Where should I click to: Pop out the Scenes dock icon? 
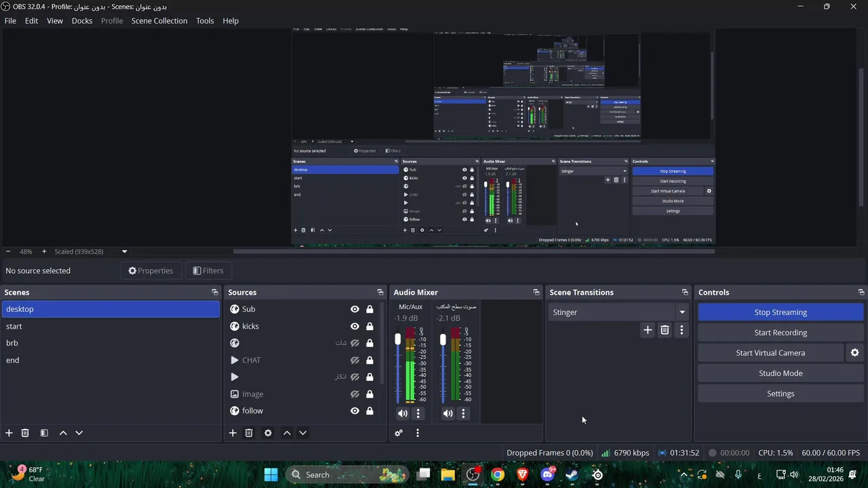215,292
